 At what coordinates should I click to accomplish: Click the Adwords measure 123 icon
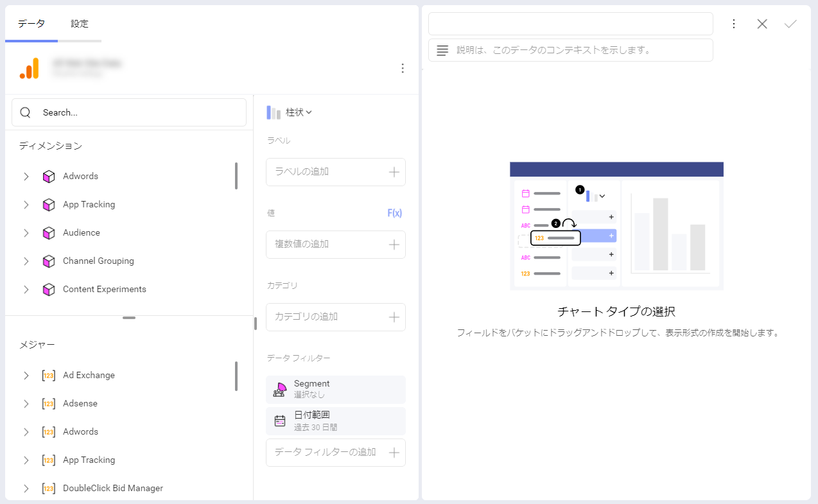(x=49, y=432)
